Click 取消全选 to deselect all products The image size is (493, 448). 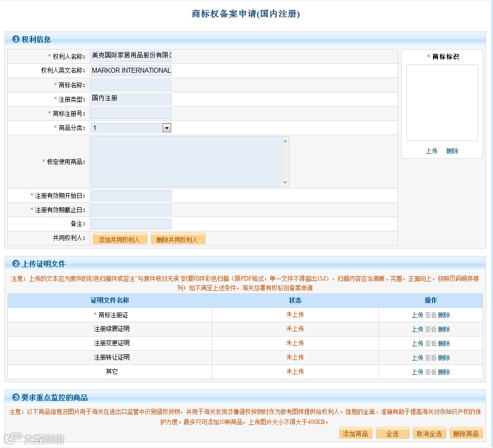click(x=429, y=433)
